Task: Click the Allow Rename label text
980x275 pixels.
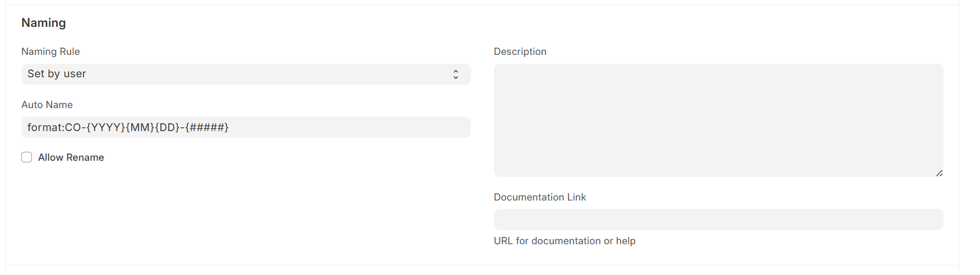Action: [x=71, y=157]
